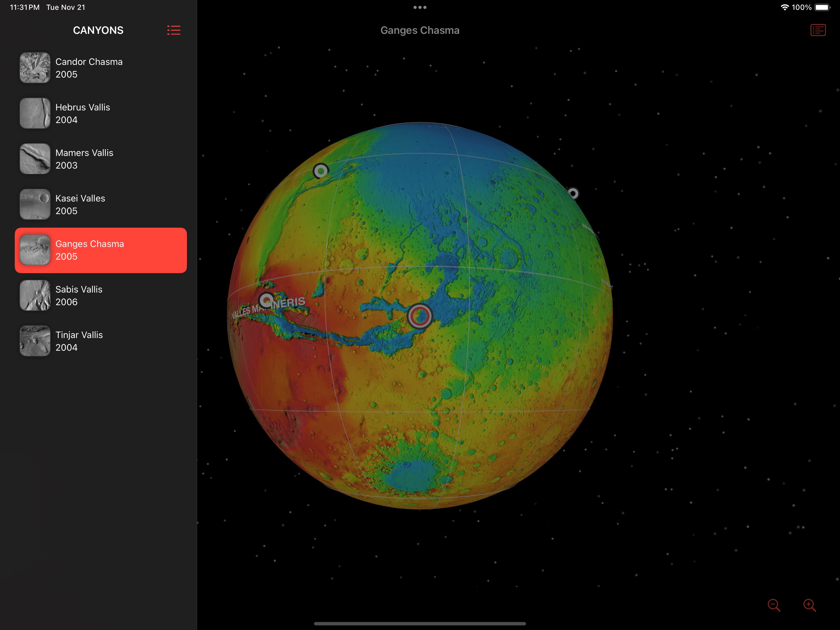Zoom out using the minus magnifier
The height and width of the screenshot is (630, 840).
pos(774,605)
